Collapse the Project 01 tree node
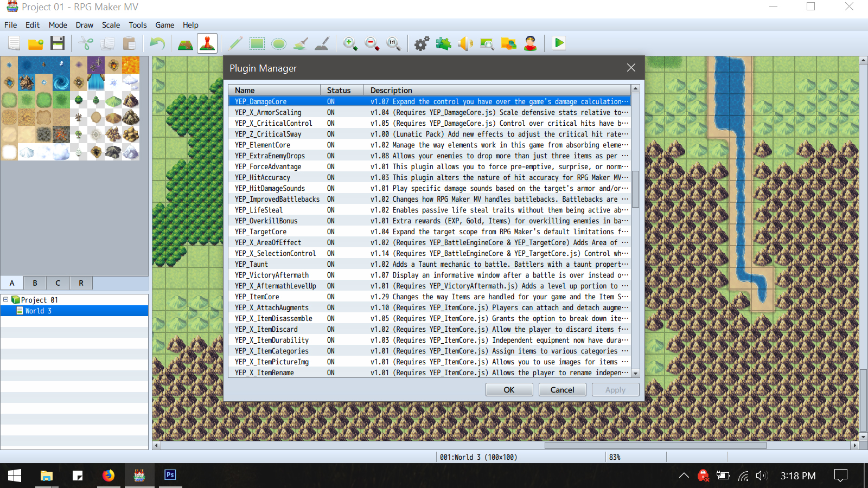 (x=5, y=299)
